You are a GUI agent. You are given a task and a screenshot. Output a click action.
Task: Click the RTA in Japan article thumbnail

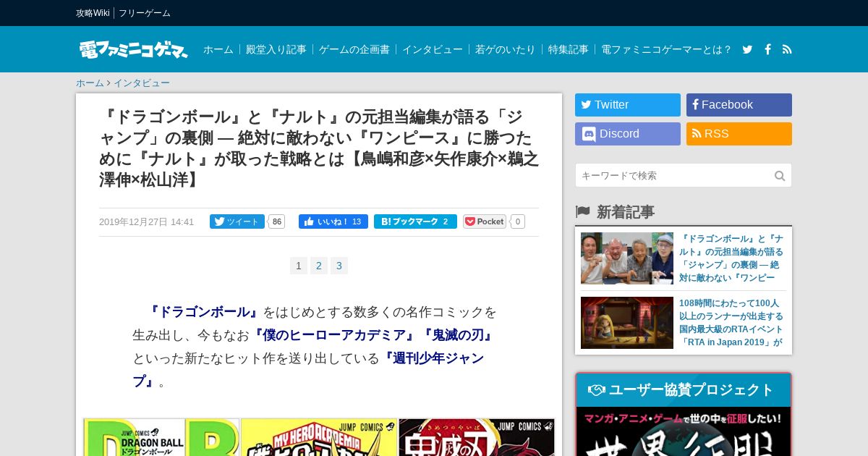627,323
